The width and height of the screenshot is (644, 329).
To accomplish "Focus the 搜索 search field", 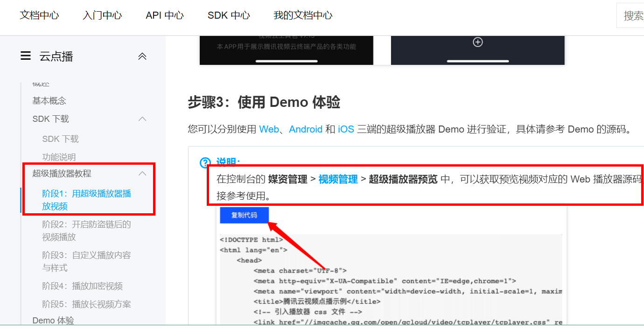I will coord(630,16).
